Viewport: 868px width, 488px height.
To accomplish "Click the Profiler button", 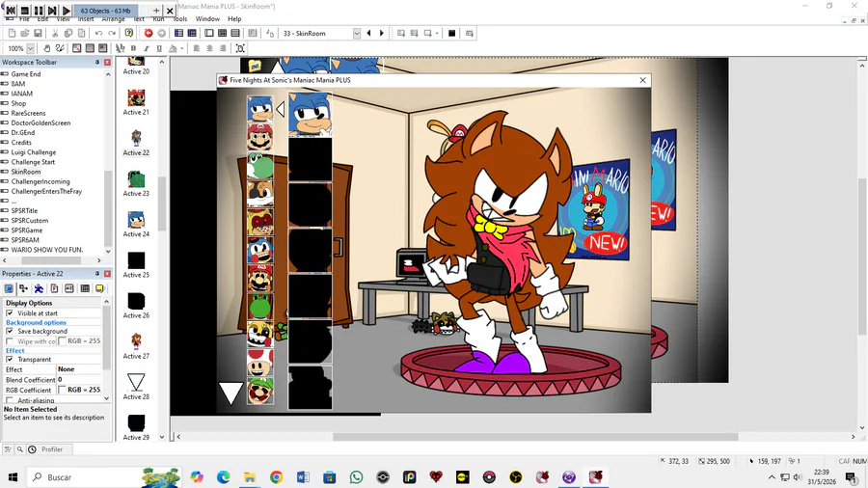I will [46, 449].
